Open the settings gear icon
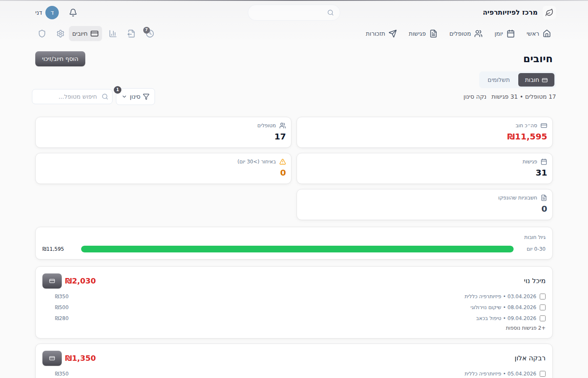The height and width of the screenshot is (378, 588). click(x=60, y=34)
